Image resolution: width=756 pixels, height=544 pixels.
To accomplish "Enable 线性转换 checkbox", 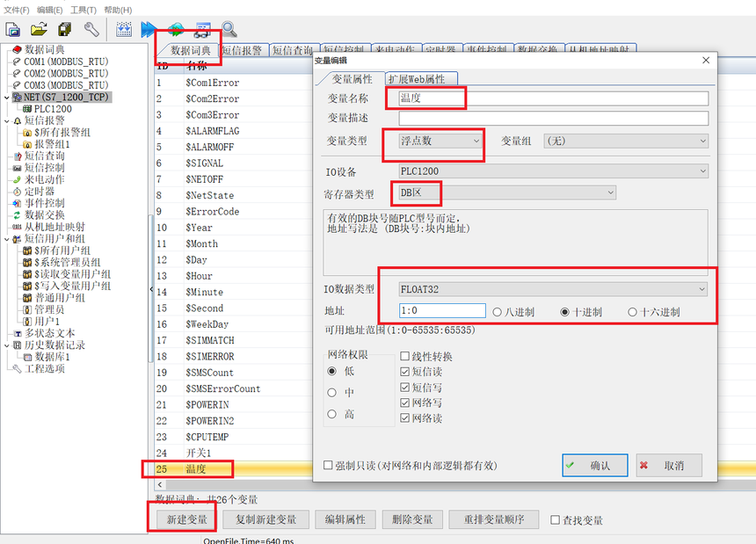I will pyautogui.click(x=405, y=356).
